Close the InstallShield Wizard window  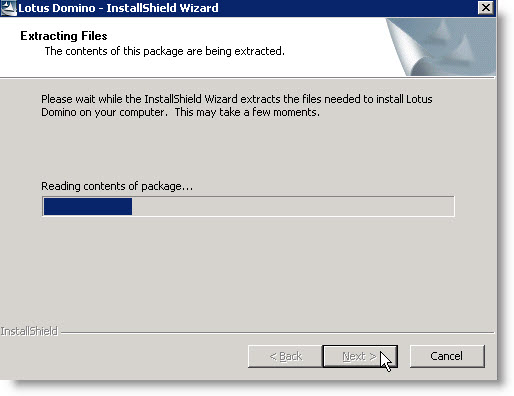pos(485,7)
